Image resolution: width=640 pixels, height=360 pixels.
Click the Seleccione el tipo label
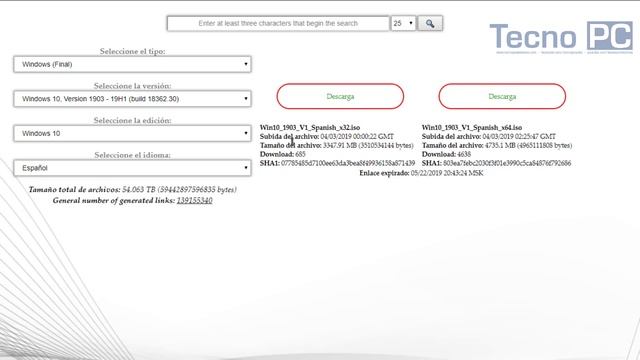tap(132, 51)
